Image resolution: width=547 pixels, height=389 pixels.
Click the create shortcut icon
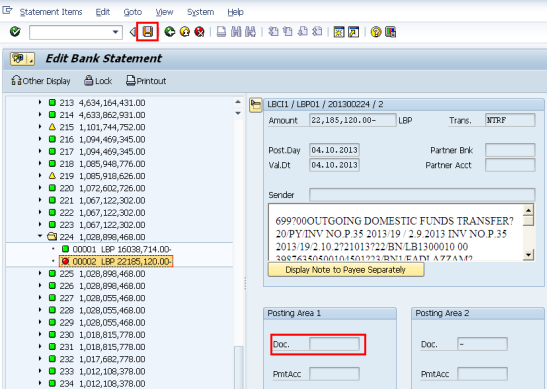coord(353,32)
